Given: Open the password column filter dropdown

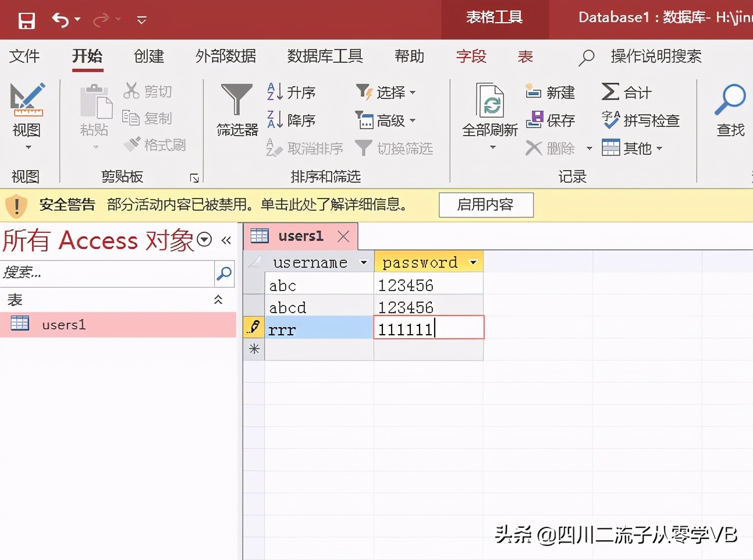Looking at the screenshot, I should point(473,262).
